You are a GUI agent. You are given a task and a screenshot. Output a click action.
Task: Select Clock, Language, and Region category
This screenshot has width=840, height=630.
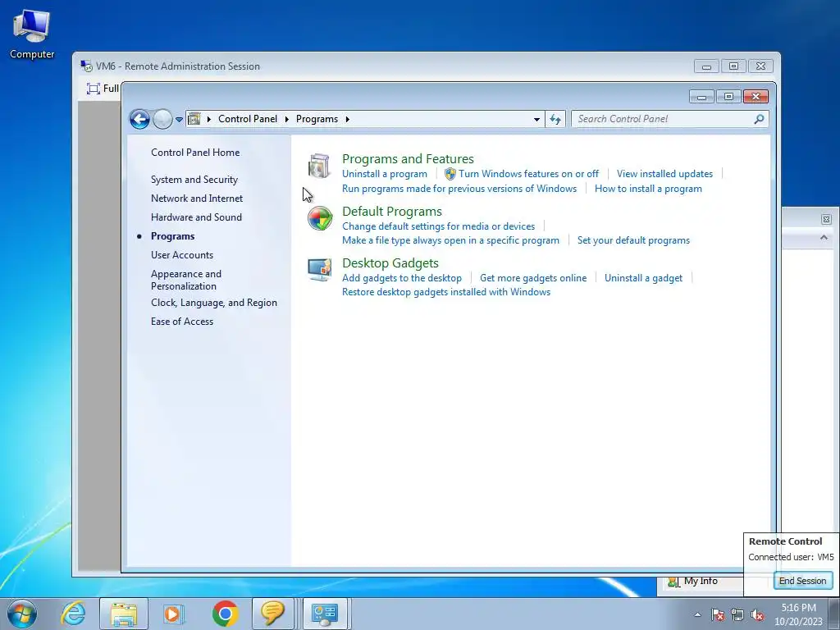coord(214,303)
